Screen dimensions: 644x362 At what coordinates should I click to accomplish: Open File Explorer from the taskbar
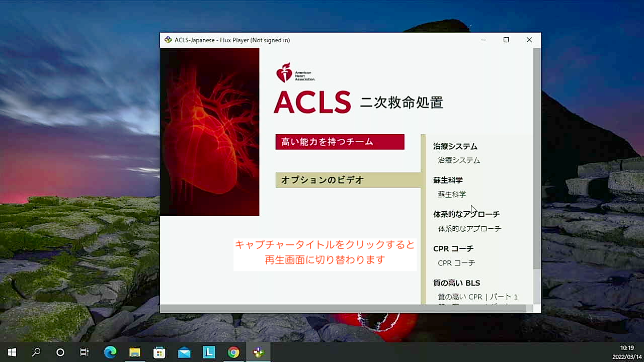click(x=134, y=352)
